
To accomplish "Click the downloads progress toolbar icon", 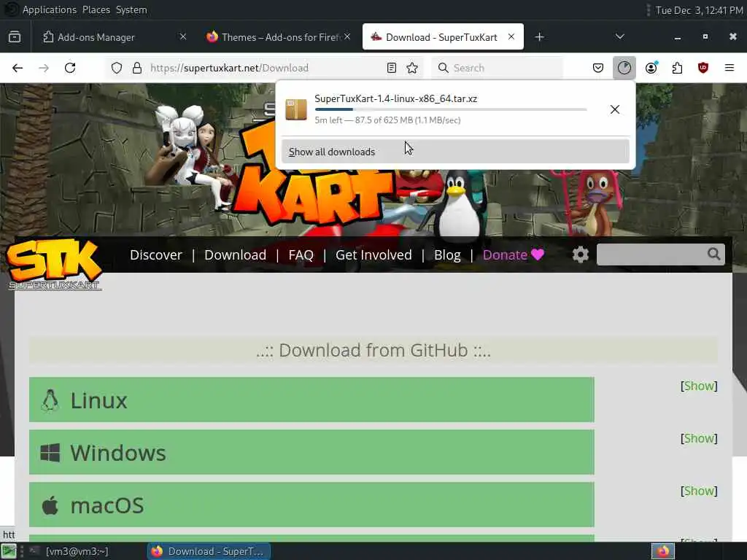I will coord(624,68).
